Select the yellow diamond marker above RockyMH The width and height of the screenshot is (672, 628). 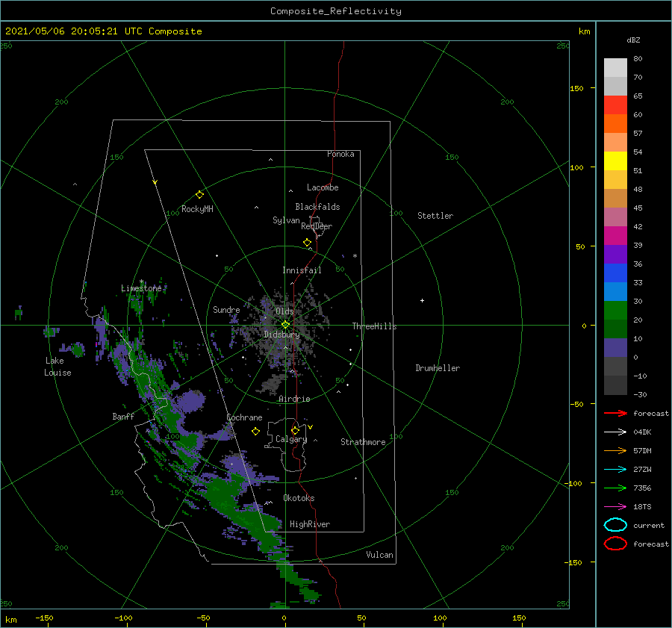point(199,195)
